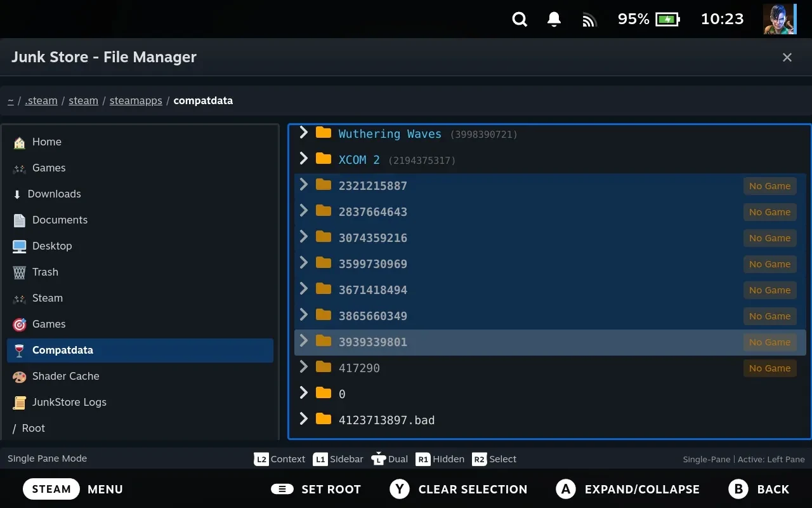Expand the XCOM 2 folder
Viewport: 812px width, 508px height.
(304, 158)
